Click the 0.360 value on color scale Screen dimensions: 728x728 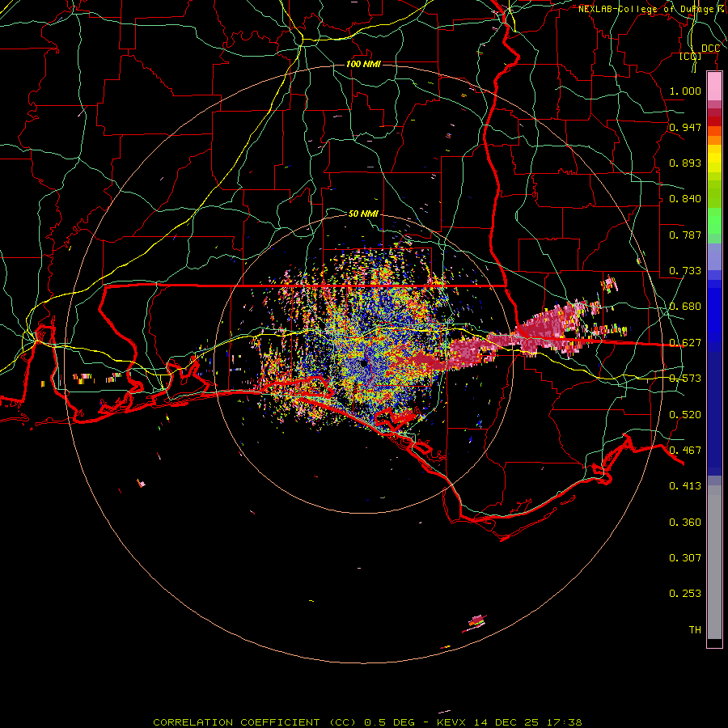click(x=685, y=523)
